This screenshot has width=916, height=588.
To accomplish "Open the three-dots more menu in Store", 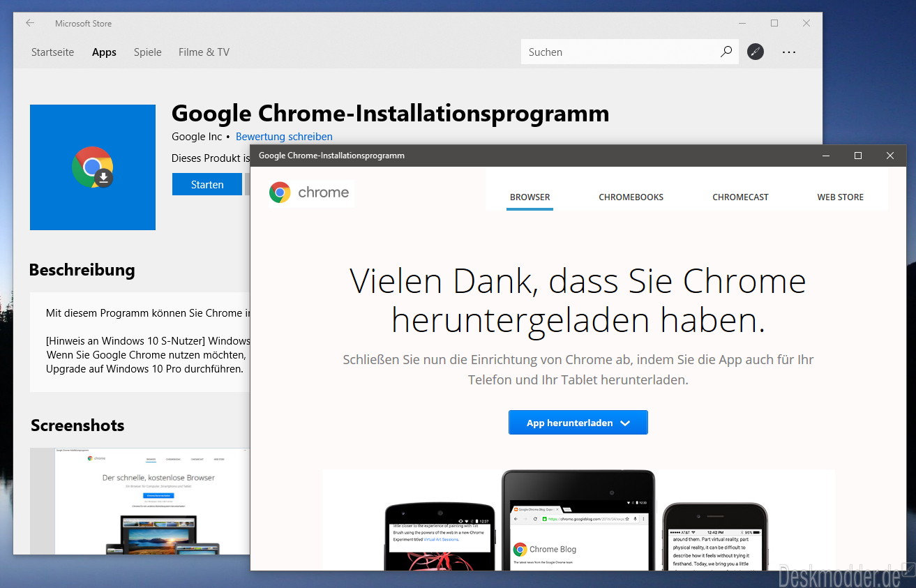I will click(x=789, y=52).
